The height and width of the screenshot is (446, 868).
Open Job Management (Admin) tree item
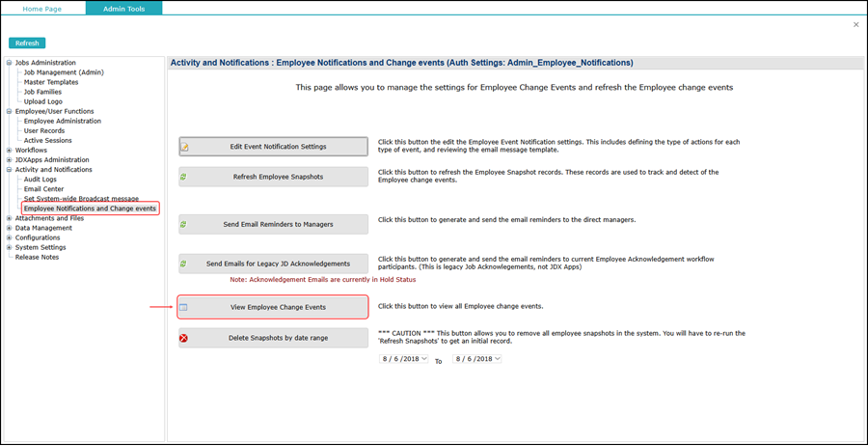pos(64,72)
